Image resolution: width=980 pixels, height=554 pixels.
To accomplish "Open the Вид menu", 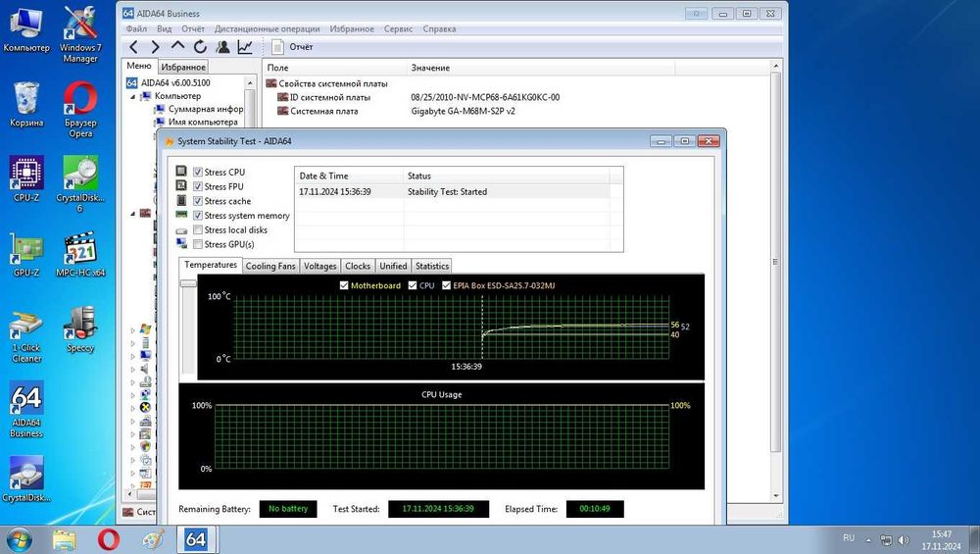I will coord(165,28).
